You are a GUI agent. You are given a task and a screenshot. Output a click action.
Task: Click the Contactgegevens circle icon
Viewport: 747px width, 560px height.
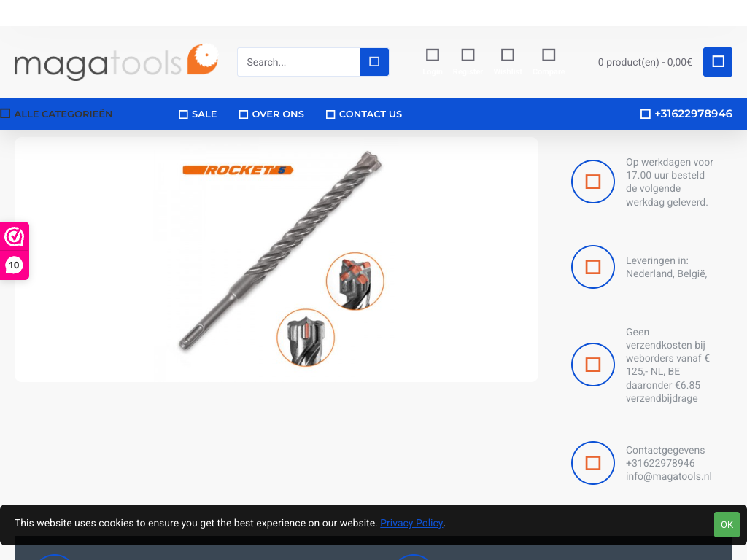tap(592, 463)
